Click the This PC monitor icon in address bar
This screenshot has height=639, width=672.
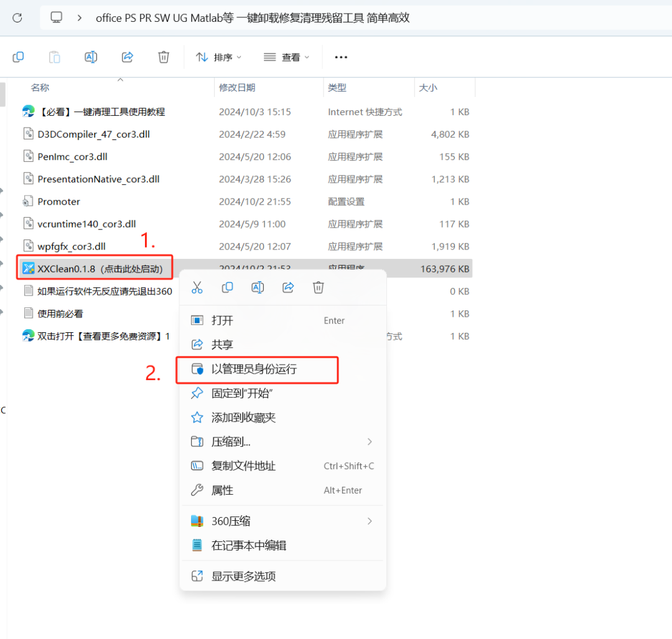click(x=56, y=17)
